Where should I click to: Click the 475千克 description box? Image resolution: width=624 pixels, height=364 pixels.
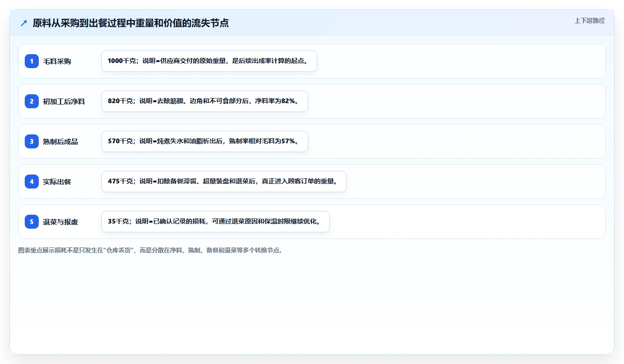(x=224, y=182)
